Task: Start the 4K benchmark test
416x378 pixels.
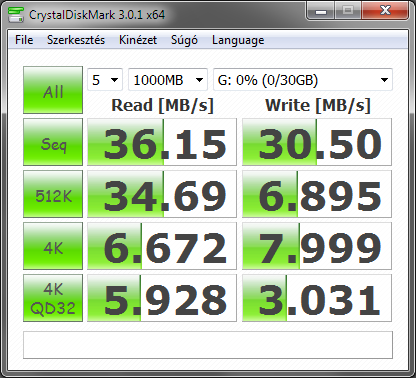Action: click(53, 246)
